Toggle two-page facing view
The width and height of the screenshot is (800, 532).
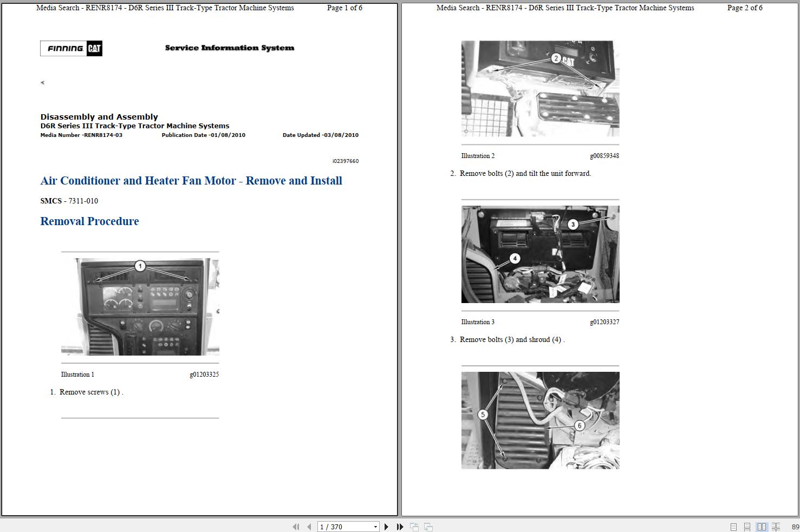(x=762, y=527)
